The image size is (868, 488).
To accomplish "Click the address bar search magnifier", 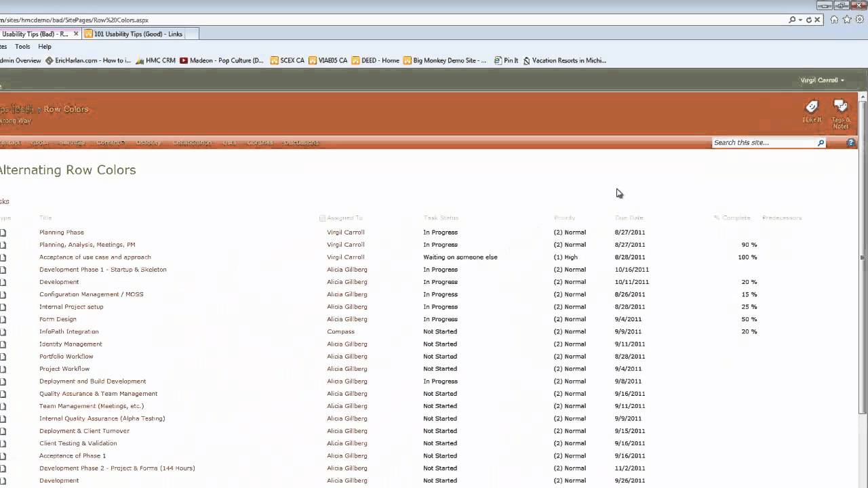I will 792,20.
